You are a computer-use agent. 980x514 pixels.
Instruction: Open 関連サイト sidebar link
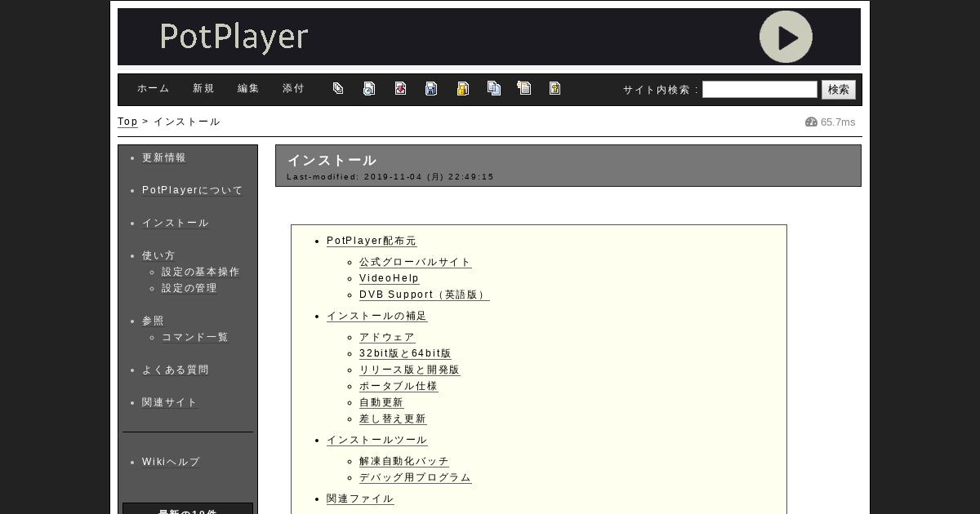(x=170, y=402)
